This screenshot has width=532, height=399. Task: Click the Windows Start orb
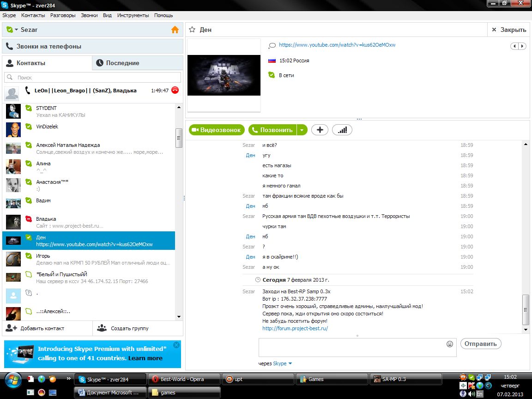13,381
